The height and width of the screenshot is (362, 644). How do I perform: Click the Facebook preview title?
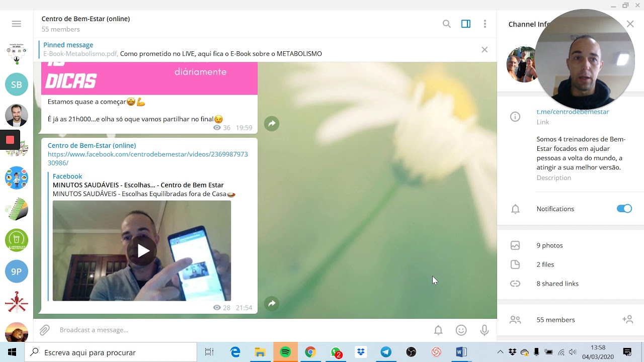[138, 185]
